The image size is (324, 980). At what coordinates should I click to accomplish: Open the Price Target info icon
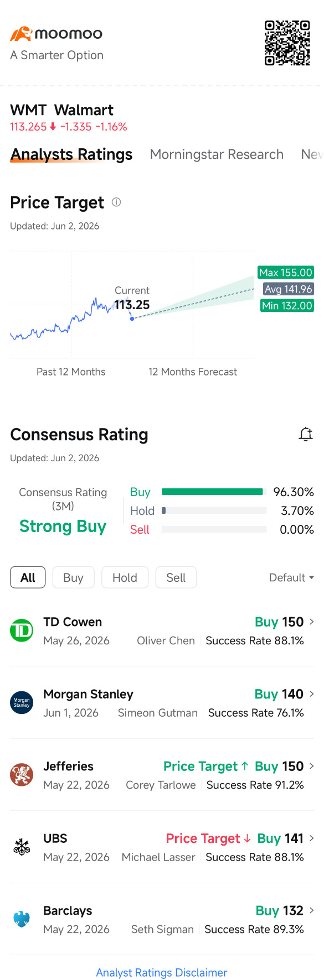click(x=116, y=202)
